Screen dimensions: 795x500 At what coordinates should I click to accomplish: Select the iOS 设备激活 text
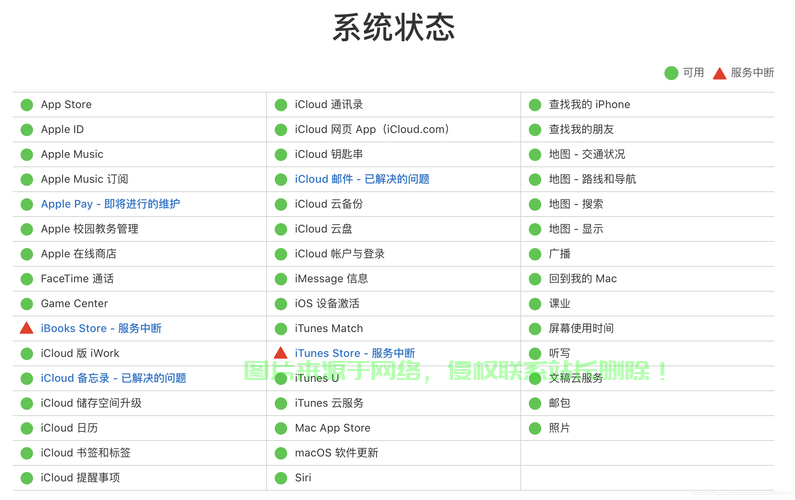tap(327, 303)
